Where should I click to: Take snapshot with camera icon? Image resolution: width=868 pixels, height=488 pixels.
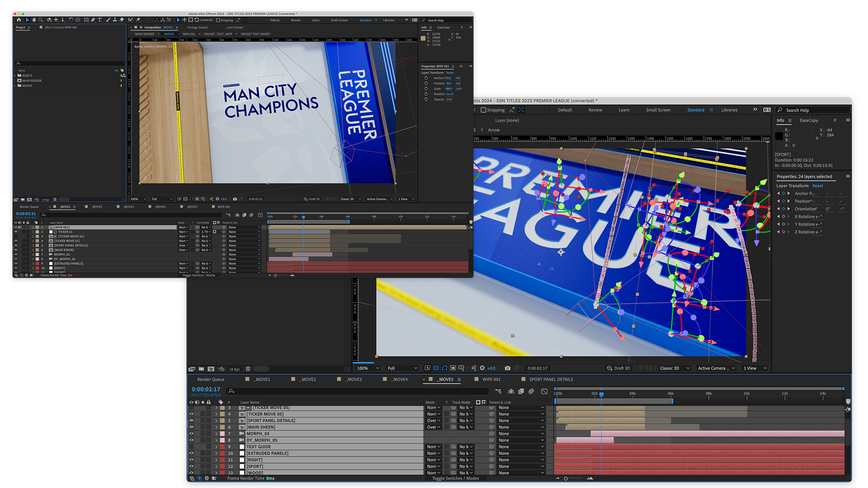507,368
